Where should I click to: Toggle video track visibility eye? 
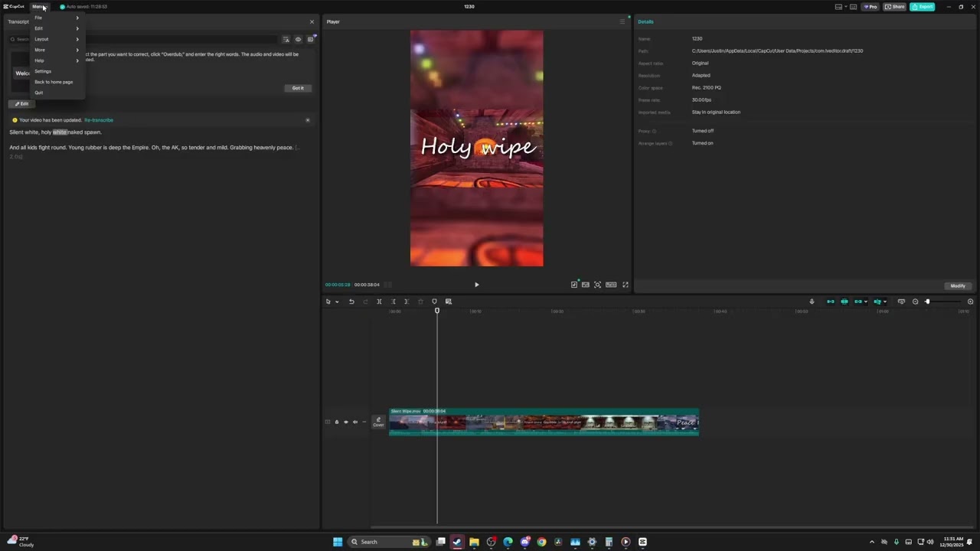[x=345, y=422]
